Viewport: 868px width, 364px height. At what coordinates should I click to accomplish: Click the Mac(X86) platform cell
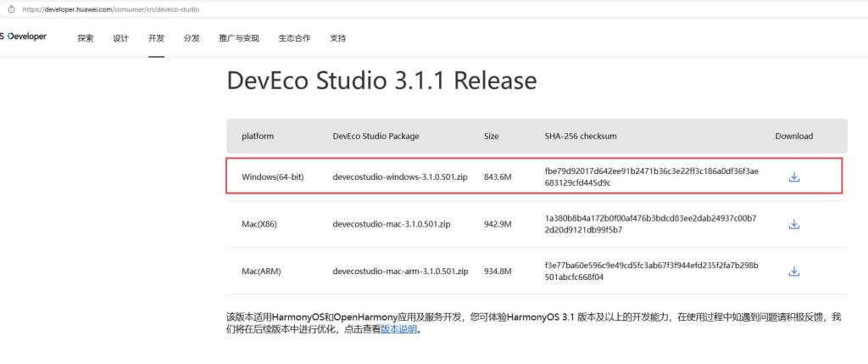[259, 224]
